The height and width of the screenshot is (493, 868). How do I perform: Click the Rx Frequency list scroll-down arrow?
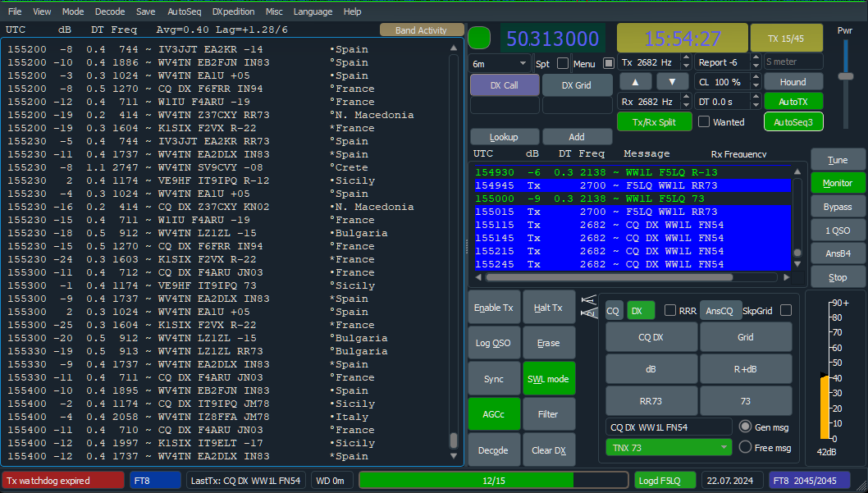(797, 264)
